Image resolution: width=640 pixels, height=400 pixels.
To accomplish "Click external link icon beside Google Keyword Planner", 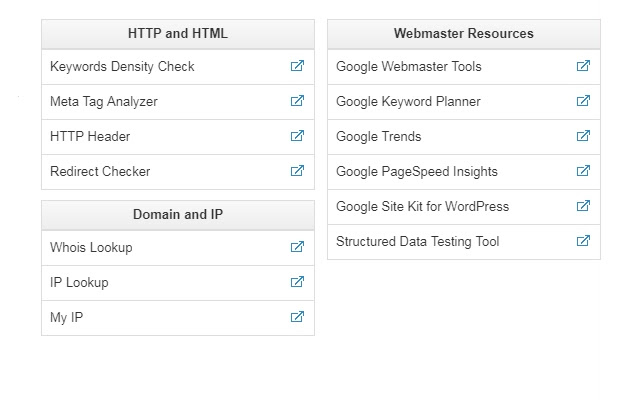I will pyautogui.click(x=583, y=101).
